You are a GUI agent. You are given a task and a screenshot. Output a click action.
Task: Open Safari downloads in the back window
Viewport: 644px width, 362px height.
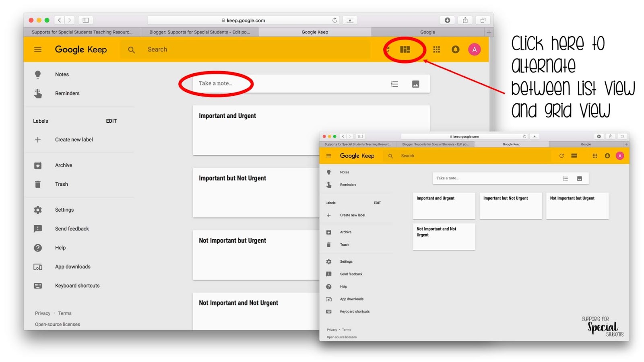point(447,20)
